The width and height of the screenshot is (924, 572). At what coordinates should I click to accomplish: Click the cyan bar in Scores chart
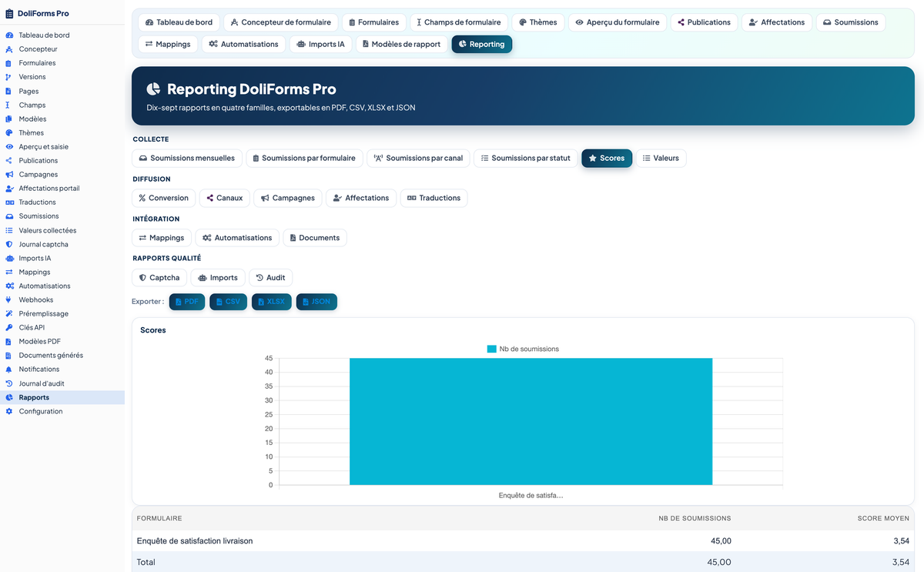point(531,421)
